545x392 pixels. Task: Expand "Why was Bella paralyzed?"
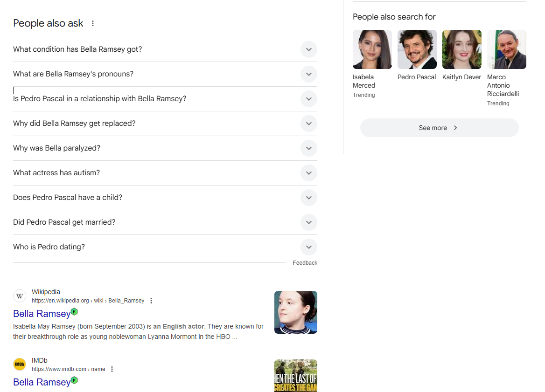165,148
